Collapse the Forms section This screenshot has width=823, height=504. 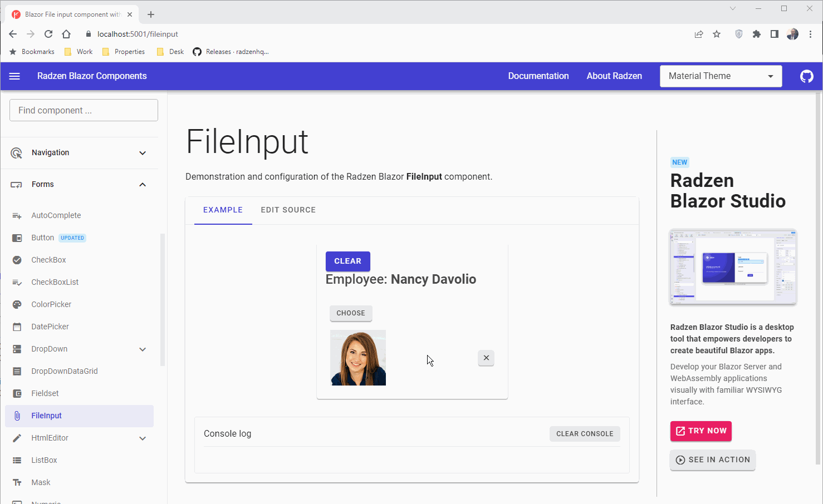click(x=143, y=185)
